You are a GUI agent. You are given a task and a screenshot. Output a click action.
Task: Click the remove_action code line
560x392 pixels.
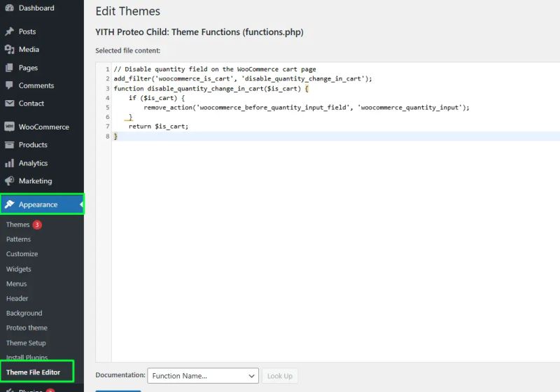[x=307, y=108]
